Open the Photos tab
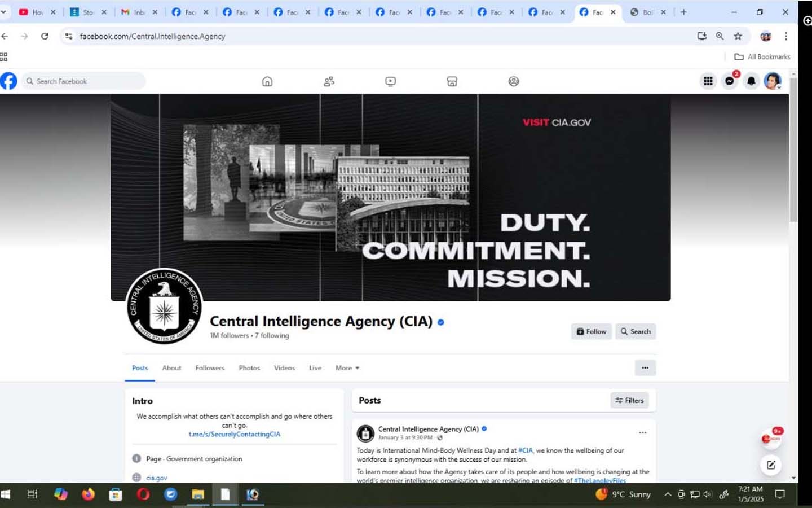 249,368
